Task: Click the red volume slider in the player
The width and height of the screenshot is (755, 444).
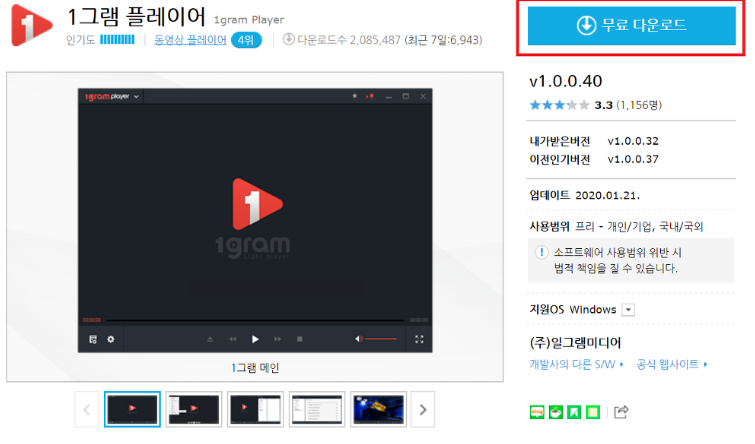Action: (x=381, y=339)
